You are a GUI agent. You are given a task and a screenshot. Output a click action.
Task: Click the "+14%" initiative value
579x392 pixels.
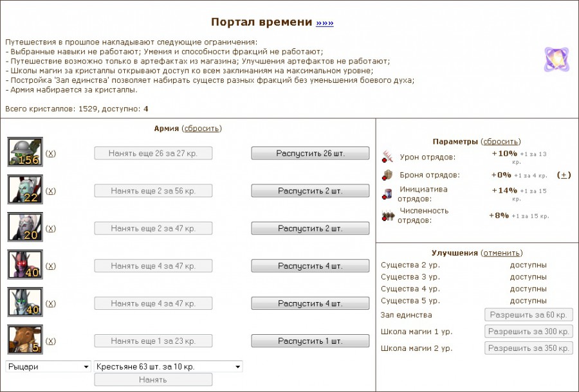[x=504, y=190]
